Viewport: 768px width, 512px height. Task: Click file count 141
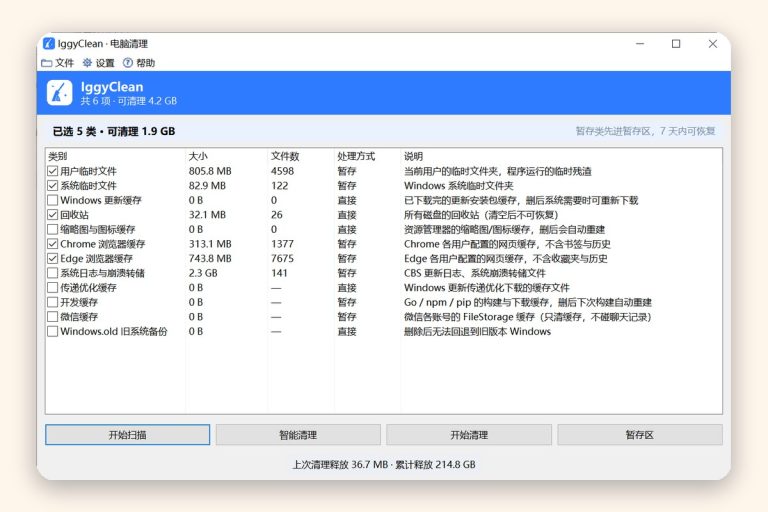(279, 273)
